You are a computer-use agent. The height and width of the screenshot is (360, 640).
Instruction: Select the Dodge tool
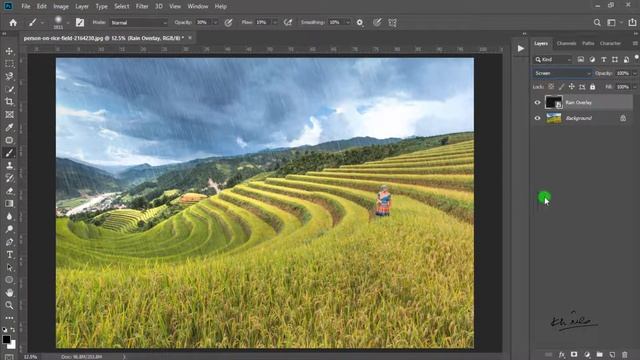(9, 229)
